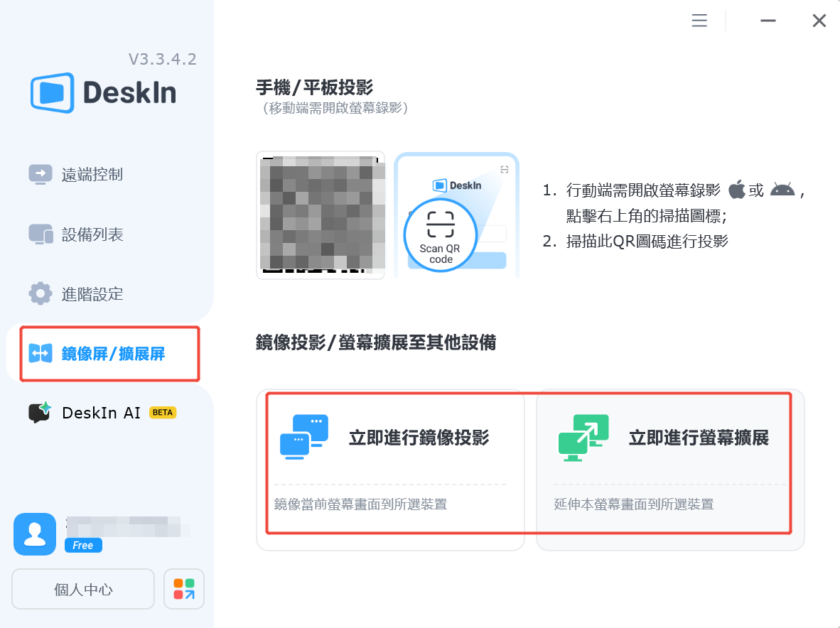Click the Free plan badge

(83, 546)
